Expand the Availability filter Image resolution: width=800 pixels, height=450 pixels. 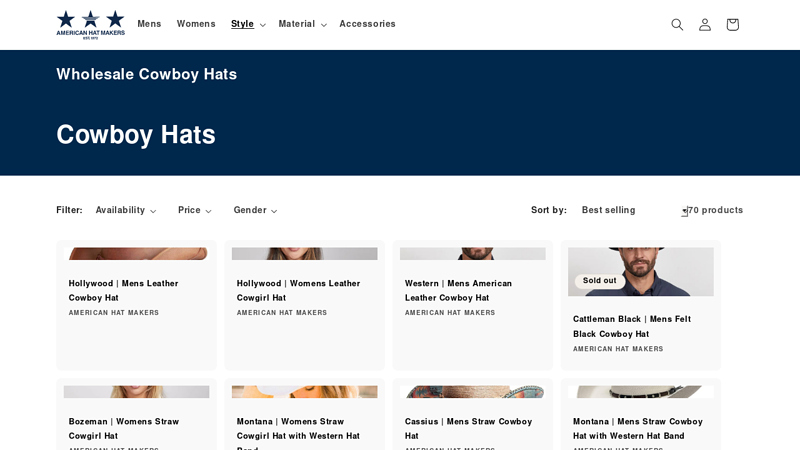(126, 210)
